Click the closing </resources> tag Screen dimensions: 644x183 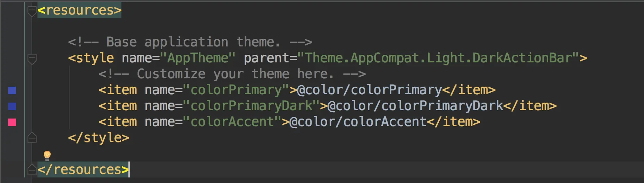[x=83, y=169]
